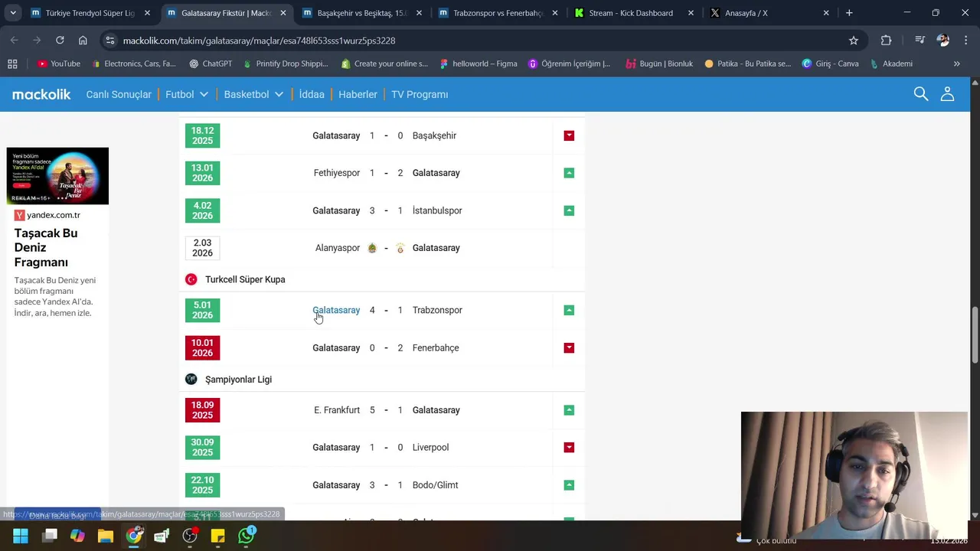Open yandex.com.tr ad link

[x=54, y=215]
